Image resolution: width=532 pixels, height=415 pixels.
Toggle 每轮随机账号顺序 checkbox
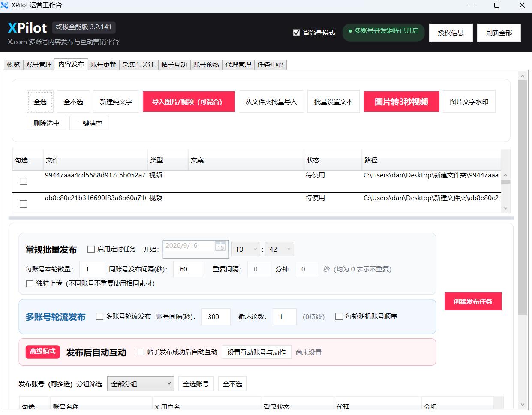pos(339,316)
